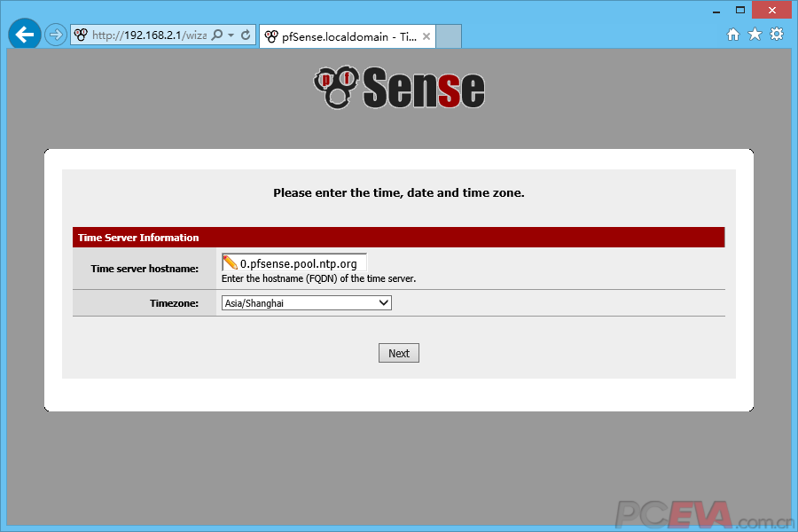Click the search magnifier in address bar
This screenshot has width=798, height=532.
click(217, 35)
